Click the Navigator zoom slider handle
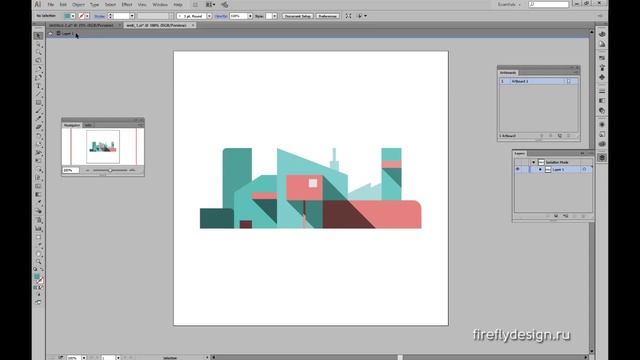The width and height of the screenshot is (640, 360). (x=110, y=170)
